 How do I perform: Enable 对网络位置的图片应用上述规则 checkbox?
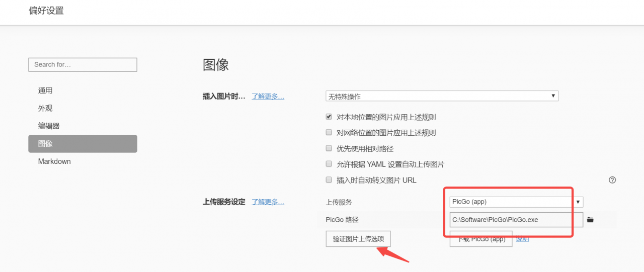[x=329, y=133]
